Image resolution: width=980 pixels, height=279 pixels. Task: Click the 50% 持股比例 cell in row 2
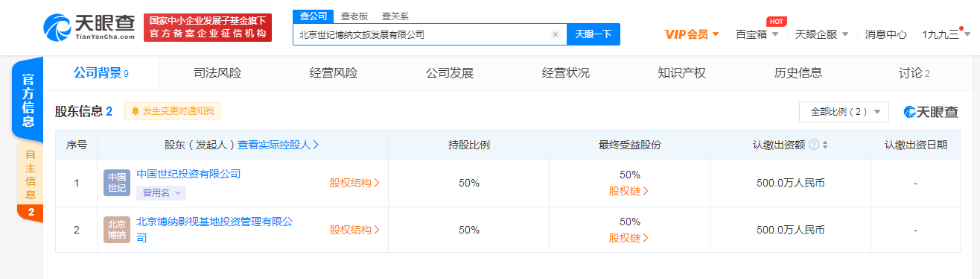(468, 230)
